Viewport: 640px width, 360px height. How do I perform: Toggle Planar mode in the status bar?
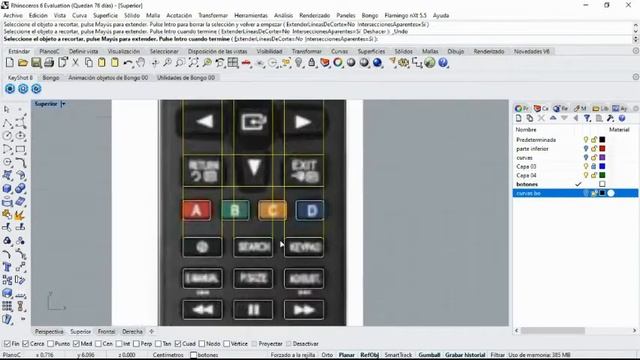[x=347, y=355]
